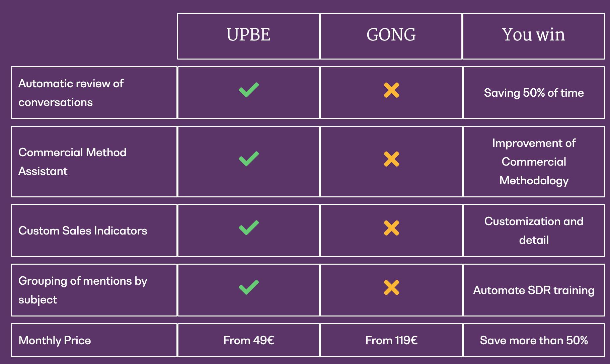Click the Saving 50% of time cell
Viewport: 610px width, 364px height.
point(534,93)
